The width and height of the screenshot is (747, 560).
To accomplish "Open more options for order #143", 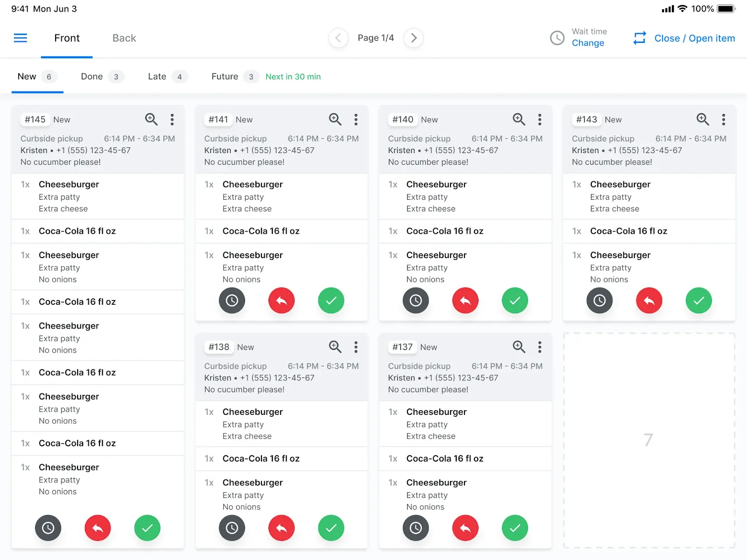I will tap(724, 119).
